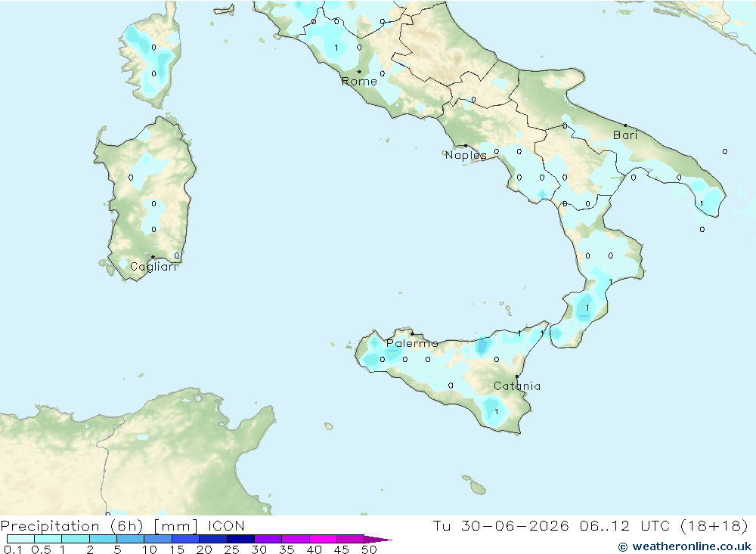Screen dimensions: 756x554
Task: Click the Bari city label
Action: point(625,135)
